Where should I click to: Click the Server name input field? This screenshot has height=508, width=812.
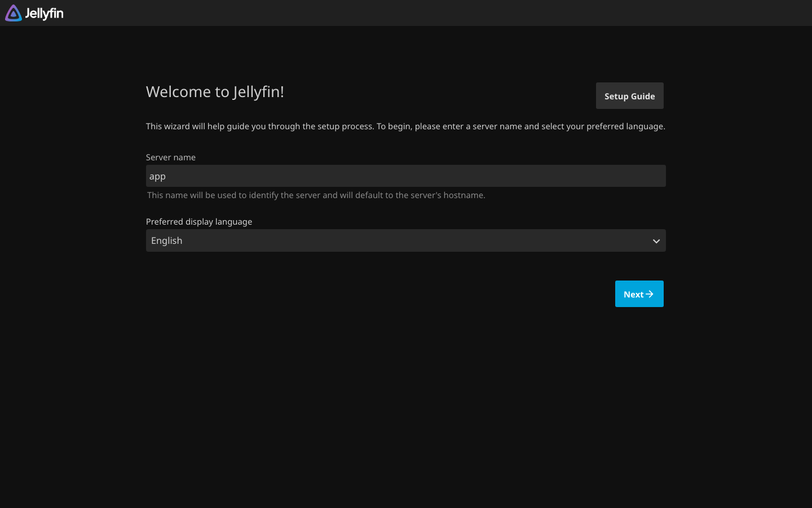pos(405,176)
